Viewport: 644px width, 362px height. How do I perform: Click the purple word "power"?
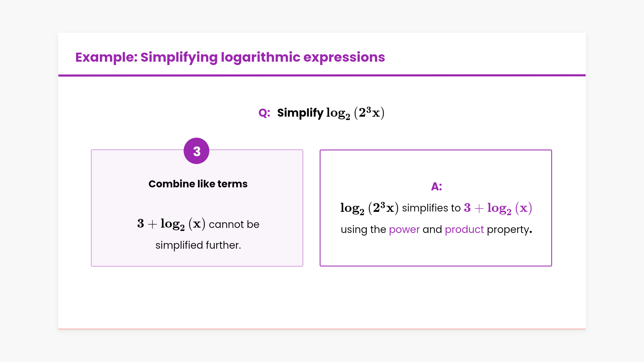[x=404, y=230]
